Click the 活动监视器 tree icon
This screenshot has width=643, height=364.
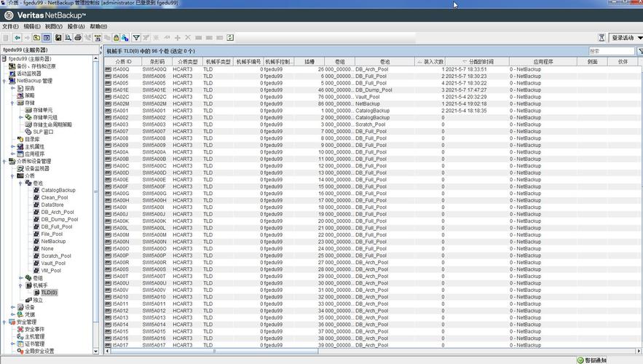point(12,74)
